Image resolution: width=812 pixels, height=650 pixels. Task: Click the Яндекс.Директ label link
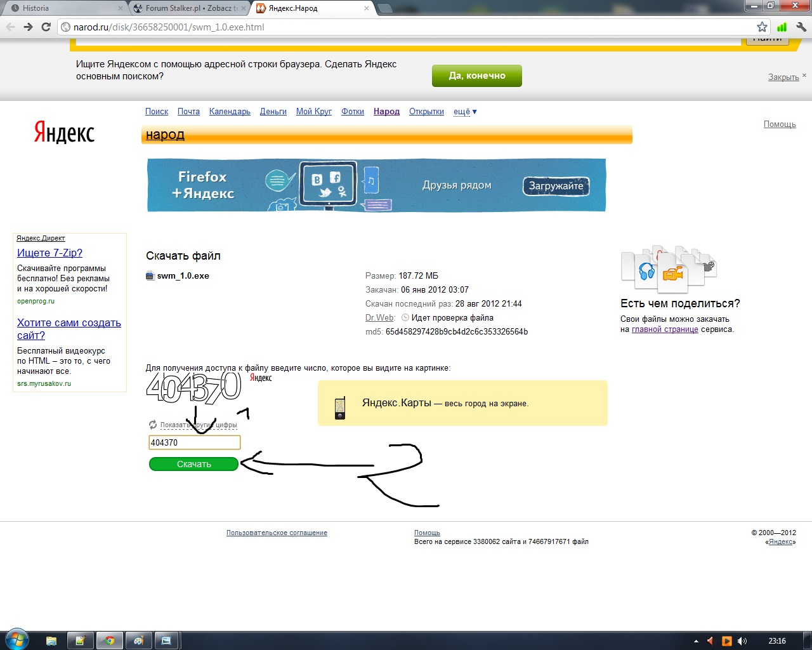coord(41,238)
